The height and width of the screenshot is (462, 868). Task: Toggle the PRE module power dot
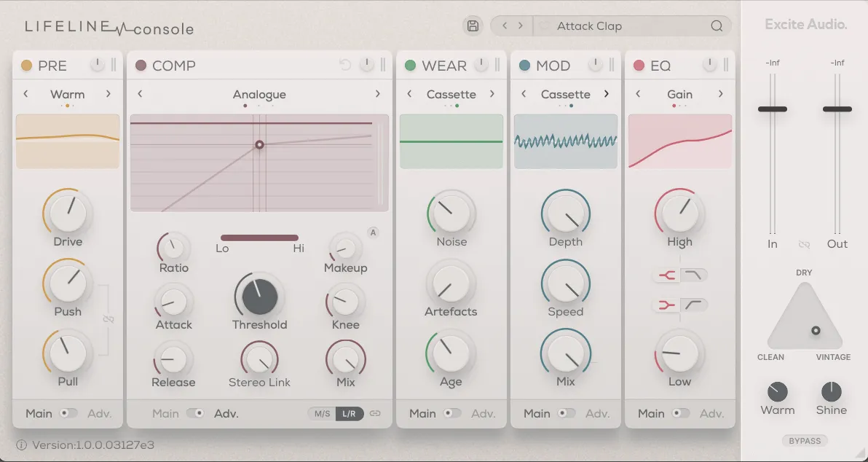[26, 66]
